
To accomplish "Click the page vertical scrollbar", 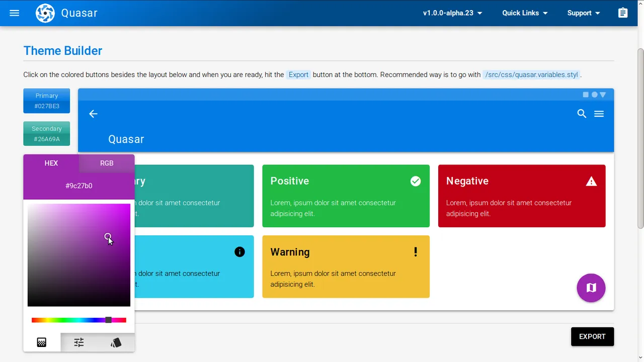I will [x=640, y=138].
